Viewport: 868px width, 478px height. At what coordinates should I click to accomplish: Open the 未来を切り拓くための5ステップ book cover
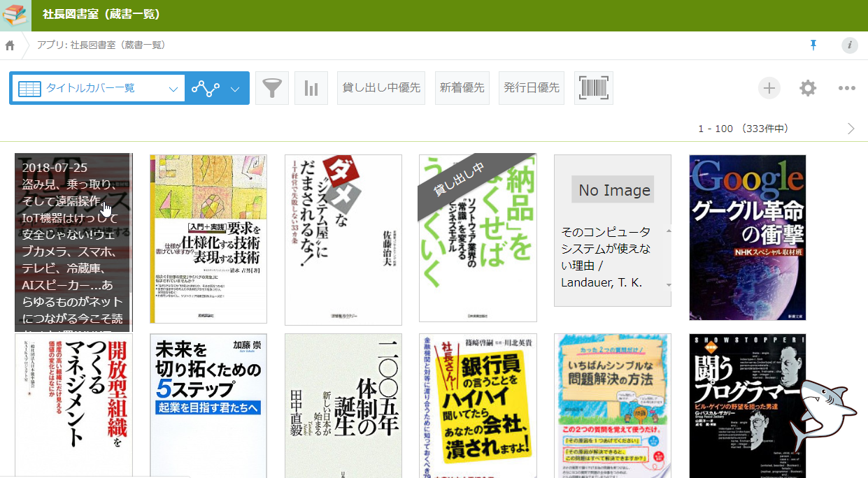click(x=208, y=405)
